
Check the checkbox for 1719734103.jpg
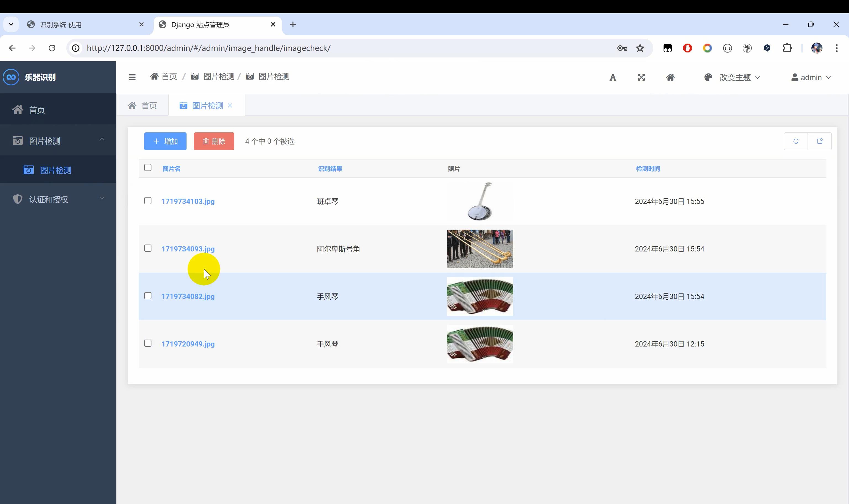click(x=148, y=201)
